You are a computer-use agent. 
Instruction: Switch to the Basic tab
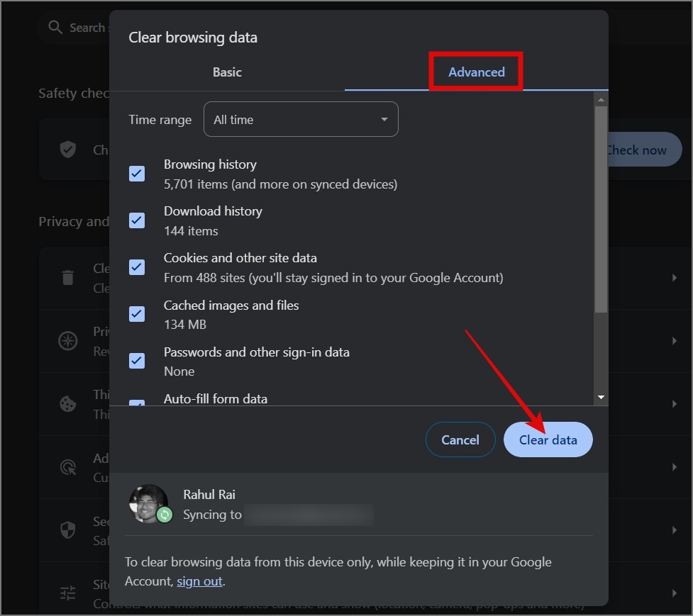227,72
